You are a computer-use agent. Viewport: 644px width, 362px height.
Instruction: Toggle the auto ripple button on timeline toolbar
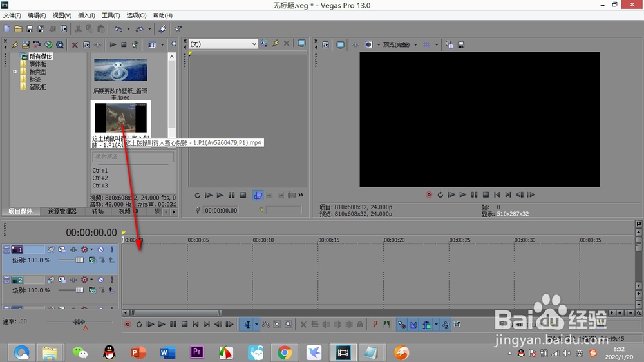(427, 325)
